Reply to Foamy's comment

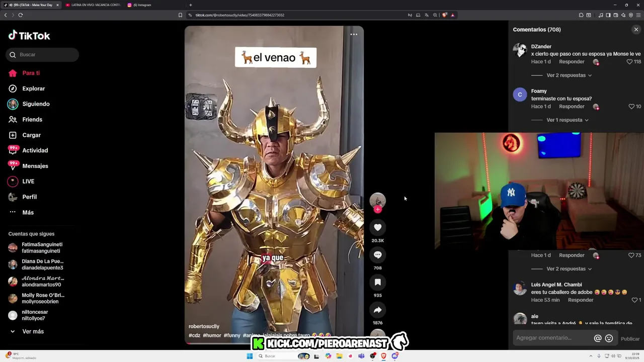572,107
